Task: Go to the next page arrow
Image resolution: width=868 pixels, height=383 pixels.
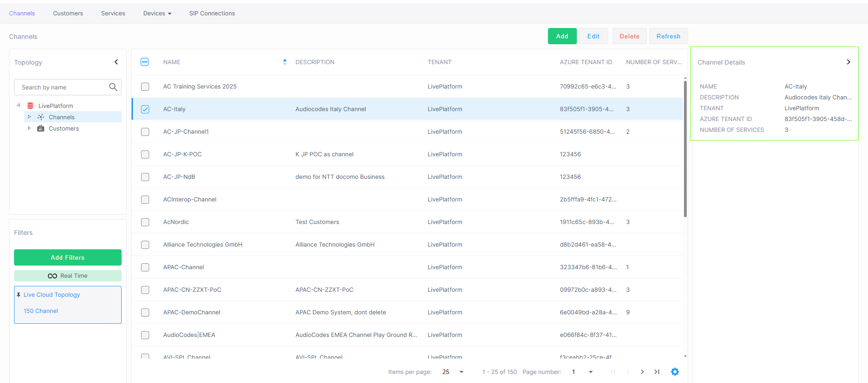Action: 642,372
